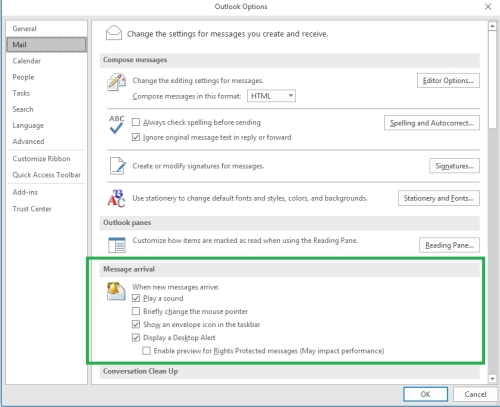
Task: Uncheck Play a sound option
Action: [136, 298]
